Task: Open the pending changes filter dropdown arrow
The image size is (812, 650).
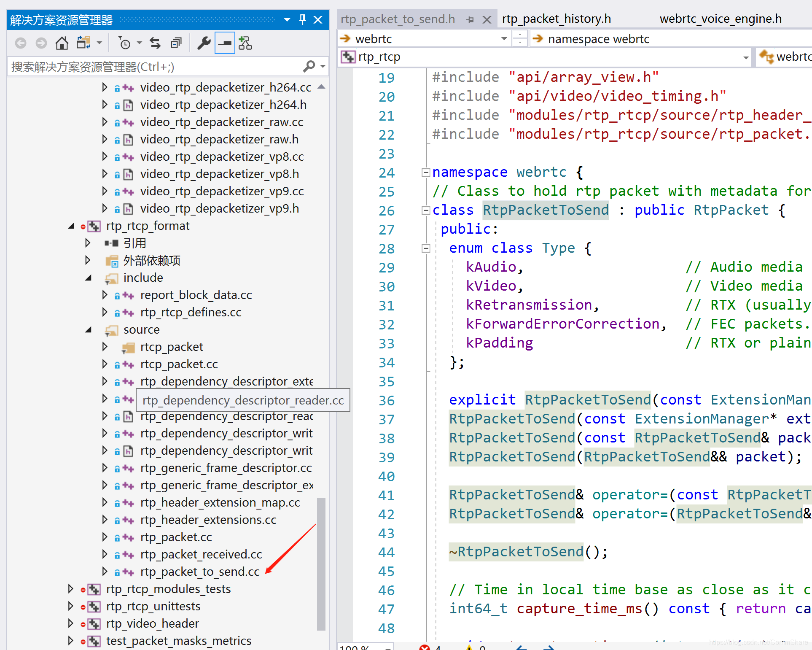Action: [x=139, y=43]
